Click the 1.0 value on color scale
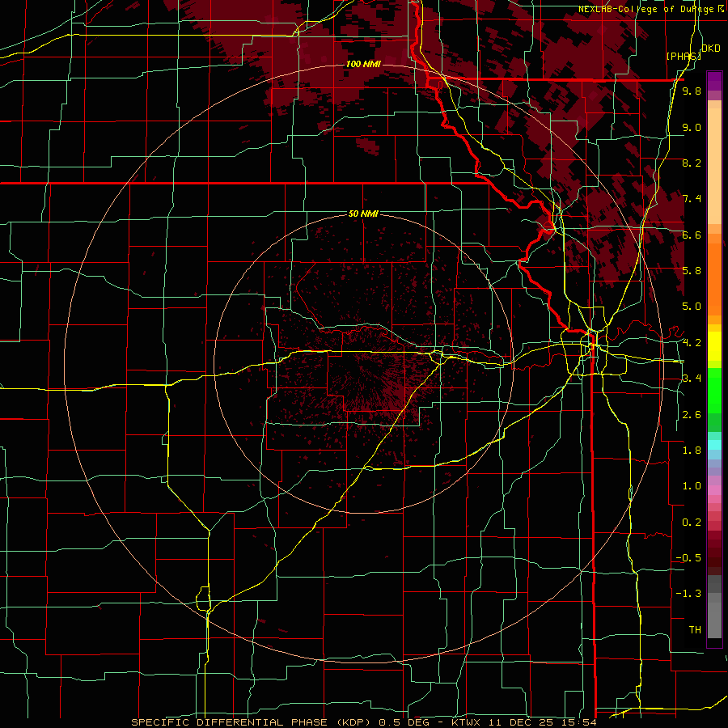 pyautogui.click(x=692, y=485)
